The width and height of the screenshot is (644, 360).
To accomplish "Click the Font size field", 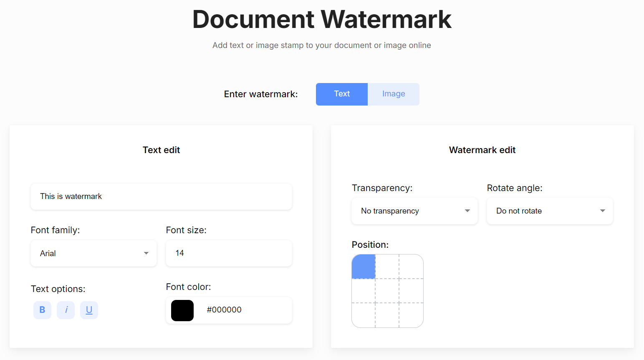I will [x=228, y=253].
